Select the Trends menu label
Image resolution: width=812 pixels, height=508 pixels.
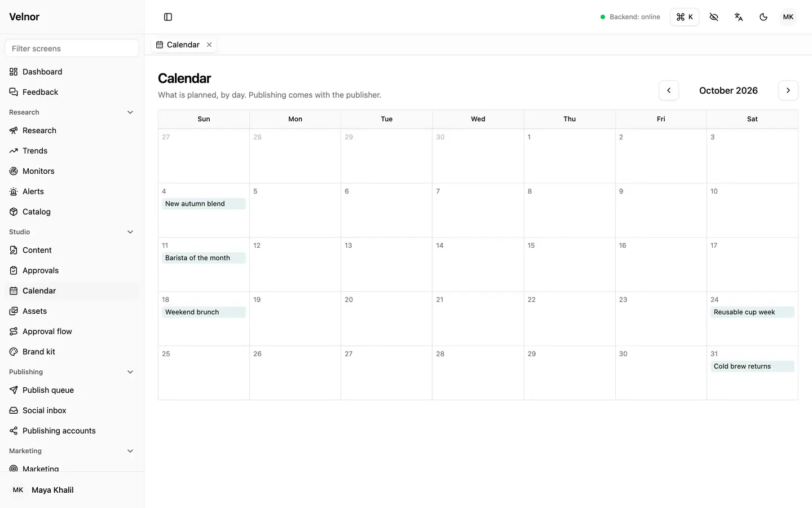click(x=35, y=151)
